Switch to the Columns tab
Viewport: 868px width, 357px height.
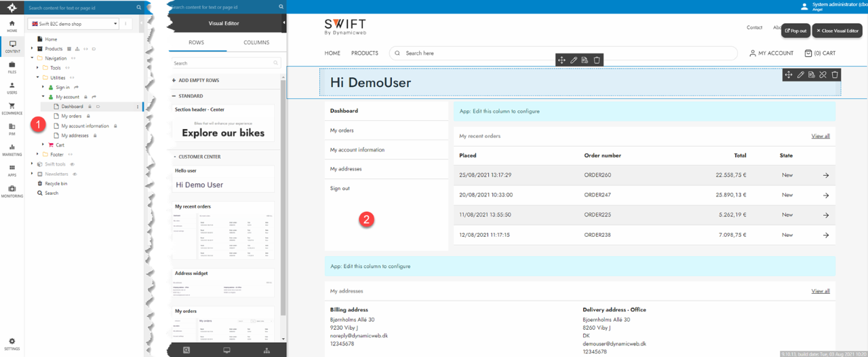(x=256, y=42)
